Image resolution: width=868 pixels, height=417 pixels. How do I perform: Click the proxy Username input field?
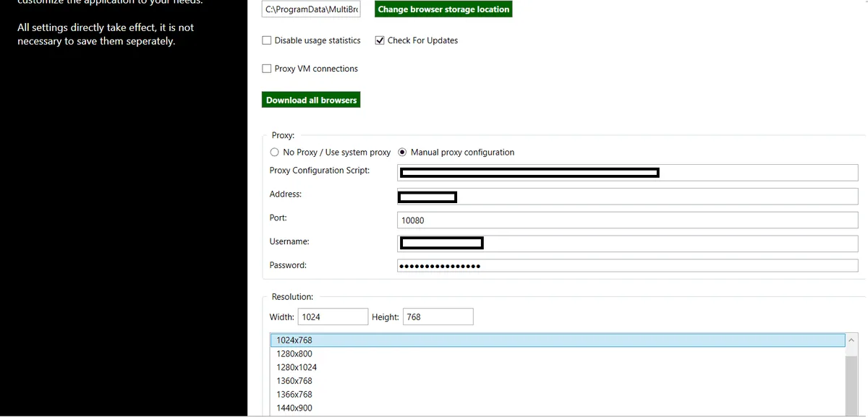(628, 244)
